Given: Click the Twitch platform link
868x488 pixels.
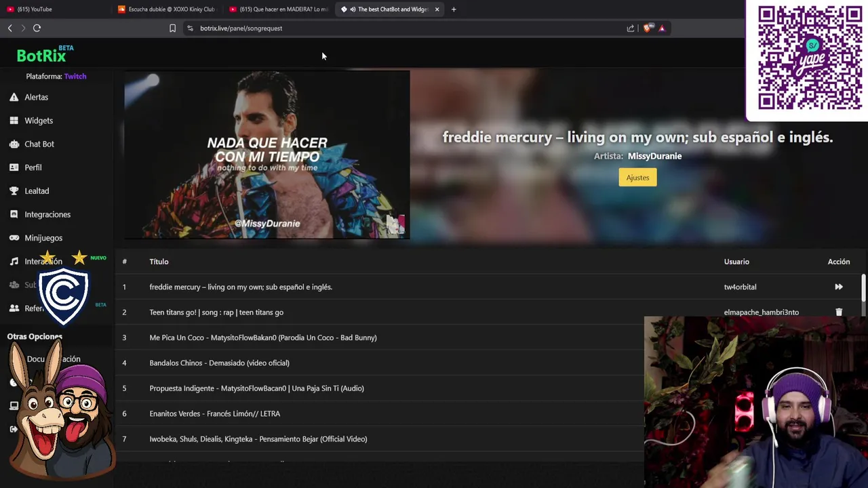Looking at the screenshot, I should (75, 77).
